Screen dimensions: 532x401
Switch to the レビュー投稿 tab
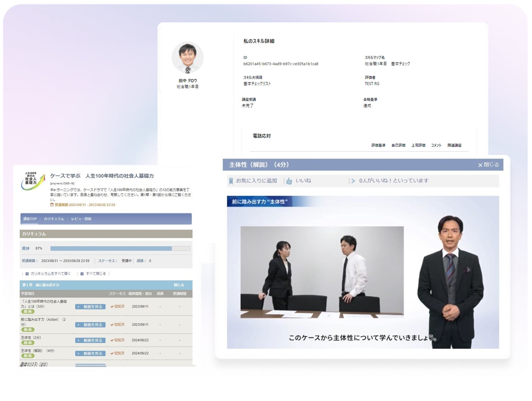tap(81, 219)
